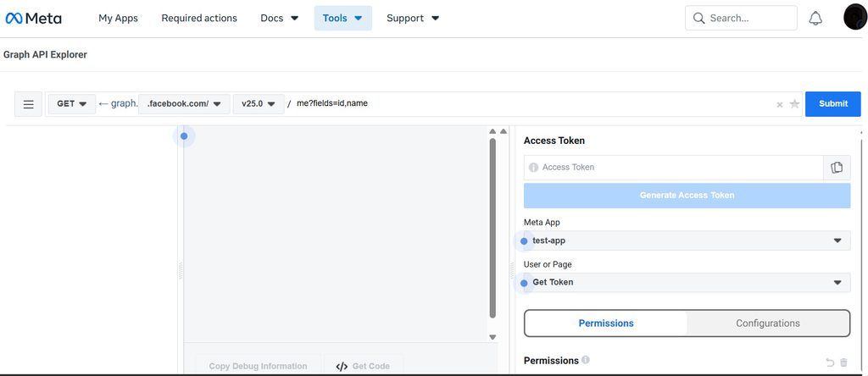Click the Get Code button
The width and height of the screenshot is (868, 376).
363,366
